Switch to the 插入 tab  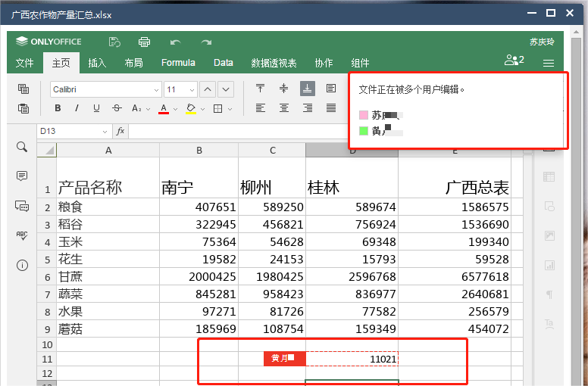pos(97,63)
